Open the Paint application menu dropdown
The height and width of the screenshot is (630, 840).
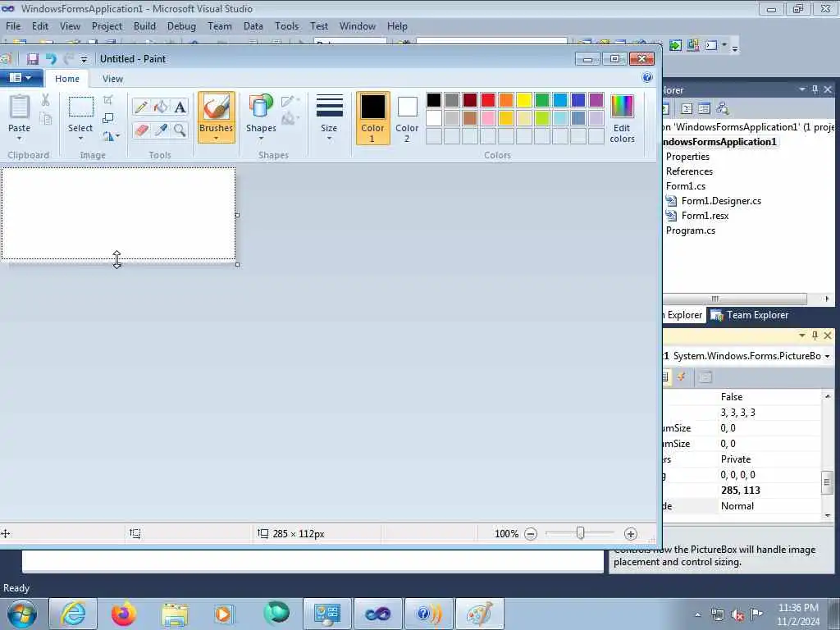21,78
